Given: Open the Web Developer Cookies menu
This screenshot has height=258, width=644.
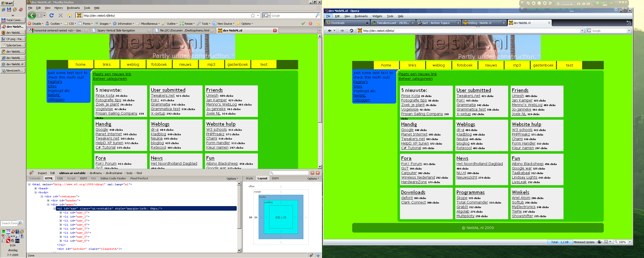Looking at the screenshot, I should click(x=54, y=24).
